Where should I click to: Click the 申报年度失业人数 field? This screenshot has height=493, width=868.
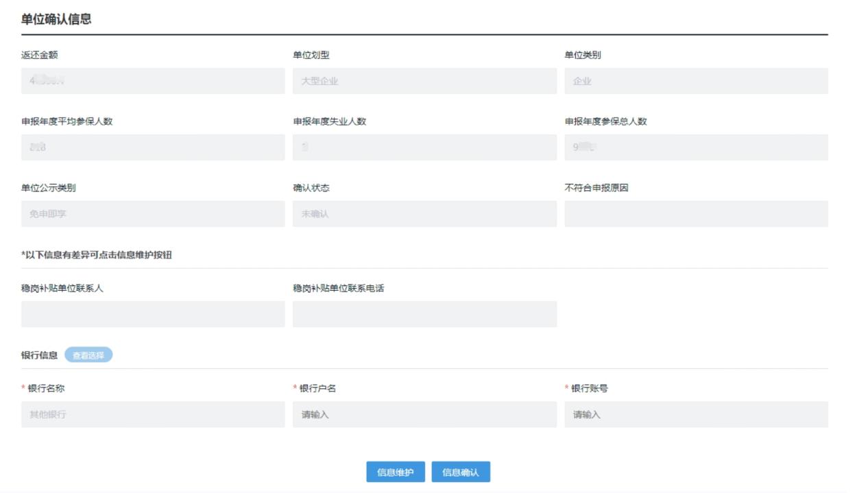tap(424, 147)
